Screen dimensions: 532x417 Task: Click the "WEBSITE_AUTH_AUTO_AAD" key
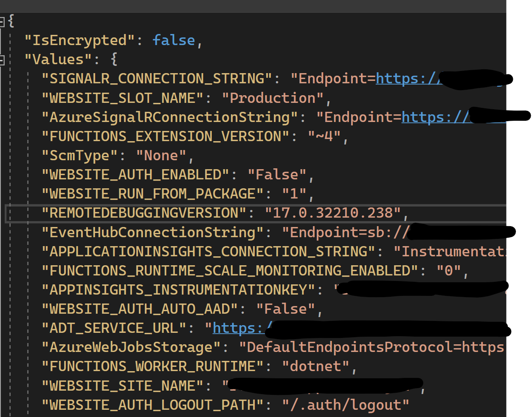pos(139,309)
